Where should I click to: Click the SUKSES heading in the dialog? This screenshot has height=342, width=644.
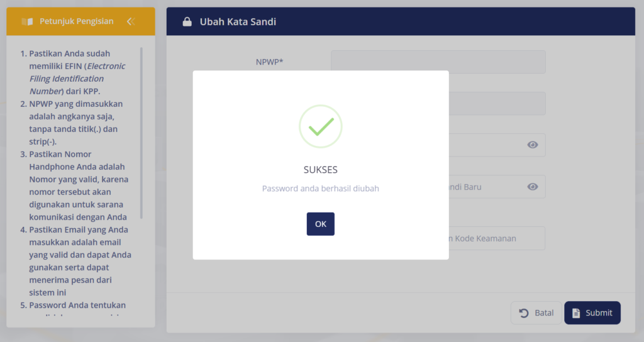click(x=320, y=170)
